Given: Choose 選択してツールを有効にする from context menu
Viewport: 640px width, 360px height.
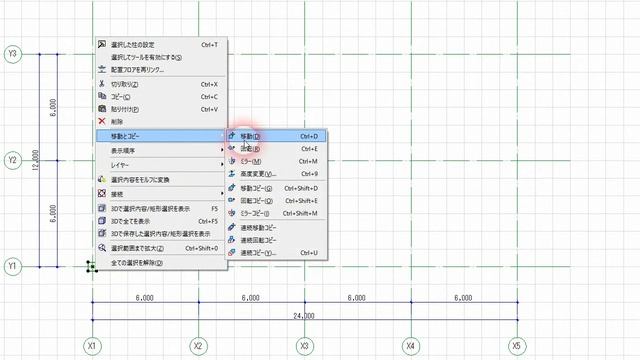Looking at the screenshot, I should click(161, 58).
